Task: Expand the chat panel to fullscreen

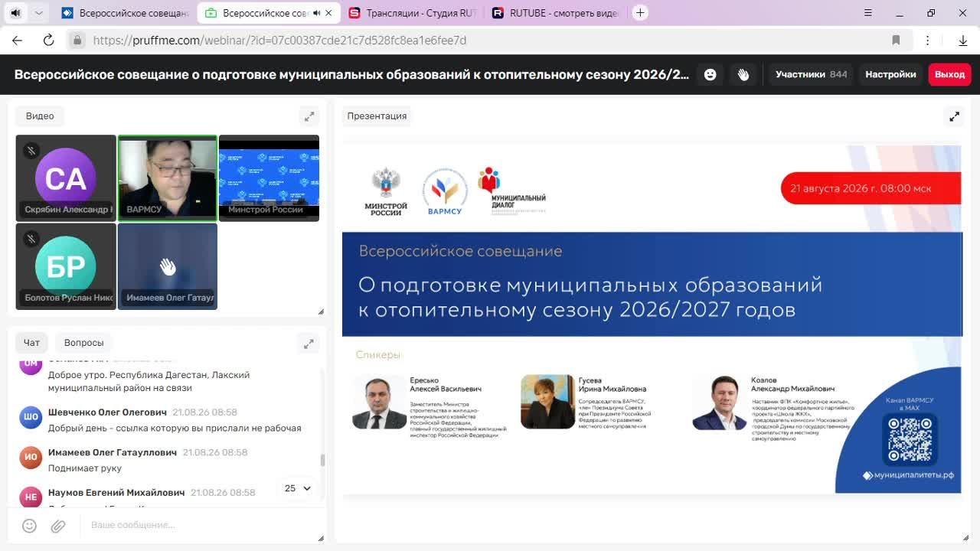Action: coord(309,344)
